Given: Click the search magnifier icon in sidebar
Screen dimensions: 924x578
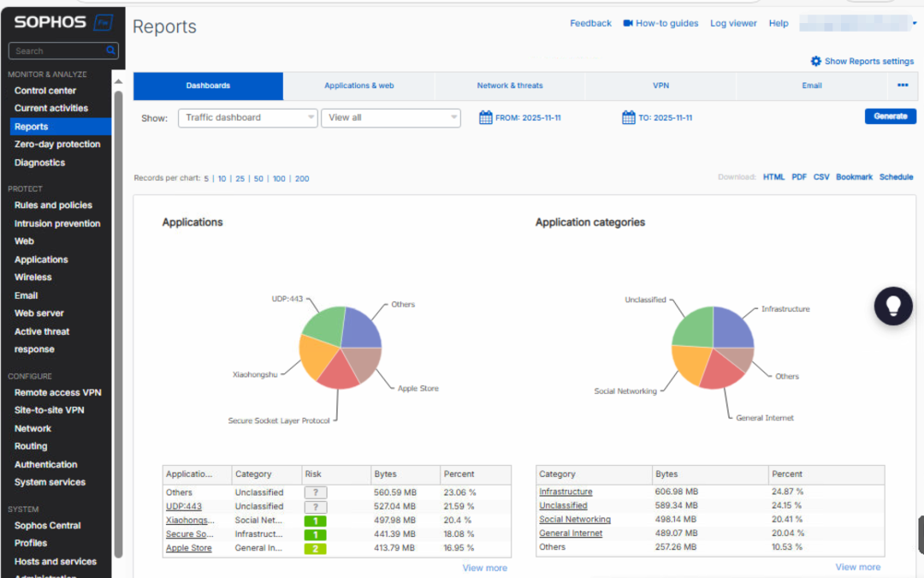Looking at the screenshot, I should [x=110, y=51].
